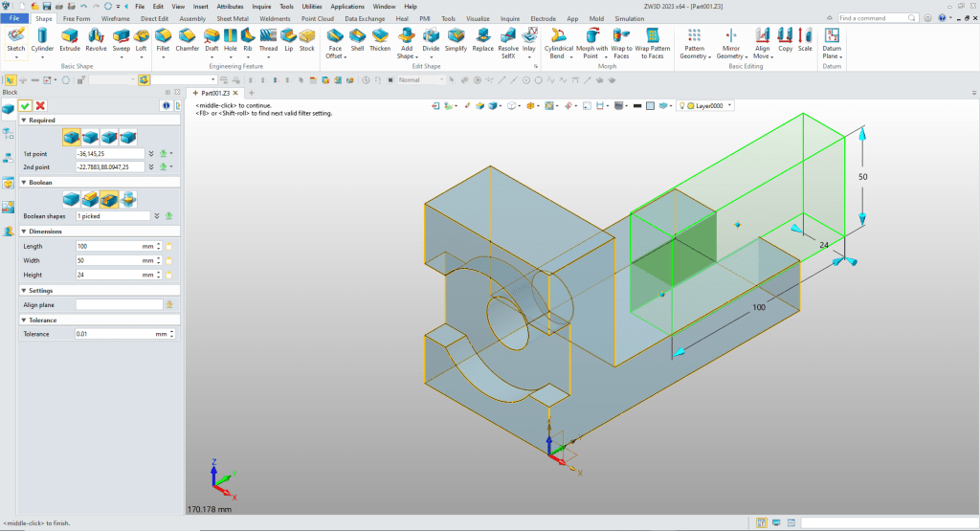Image resolution: width=980 pixels, height=531 pixels.
Task: Select the first Boolean base option
Action: click(x=72, y=199)
